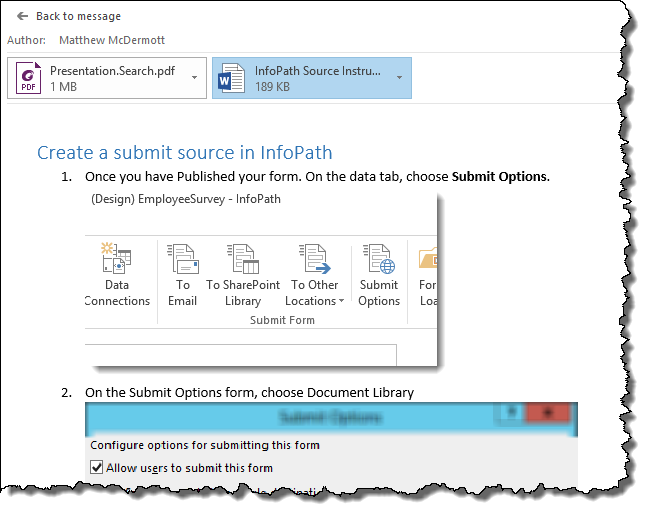Click the Submit Form group label
650x514 pixels.
tap(282, 320)
